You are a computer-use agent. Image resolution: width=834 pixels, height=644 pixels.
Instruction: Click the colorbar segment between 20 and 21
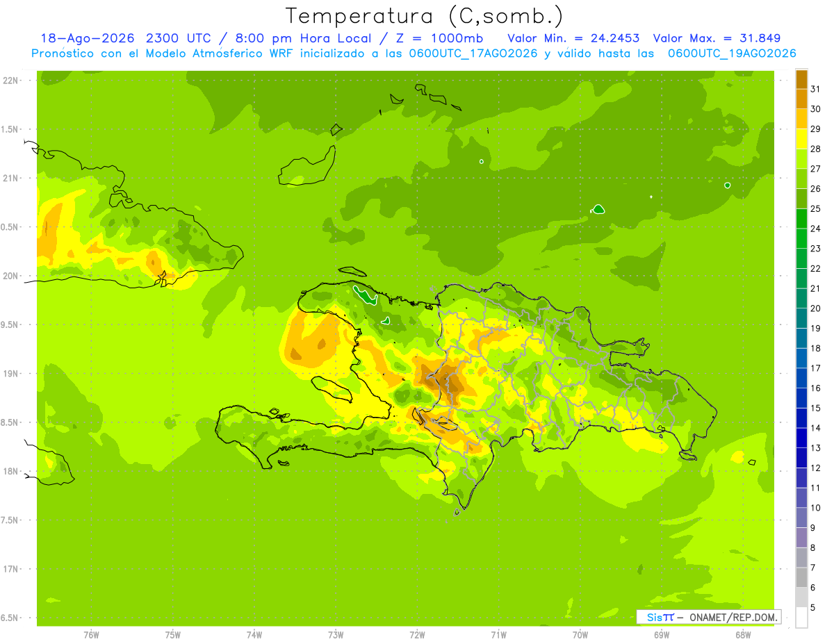tap(801, 298)
